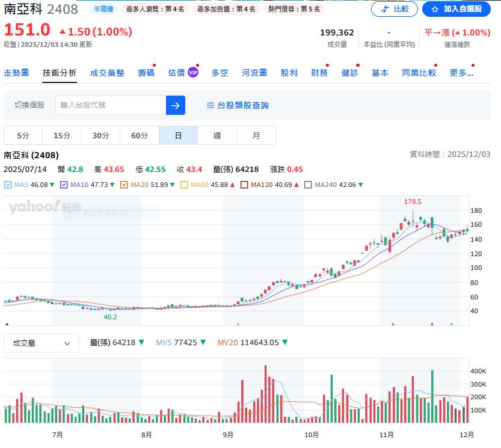501x448 pixels.
Task: Click the stock code input field
Action: 108,105
